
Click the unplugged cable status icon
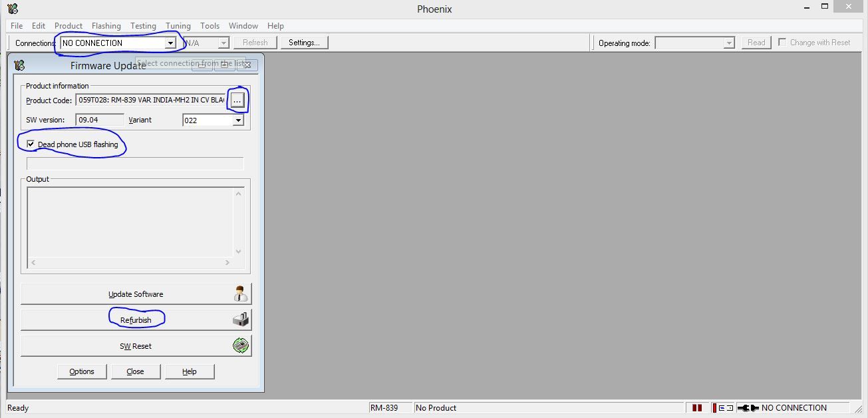pos(748,407)
